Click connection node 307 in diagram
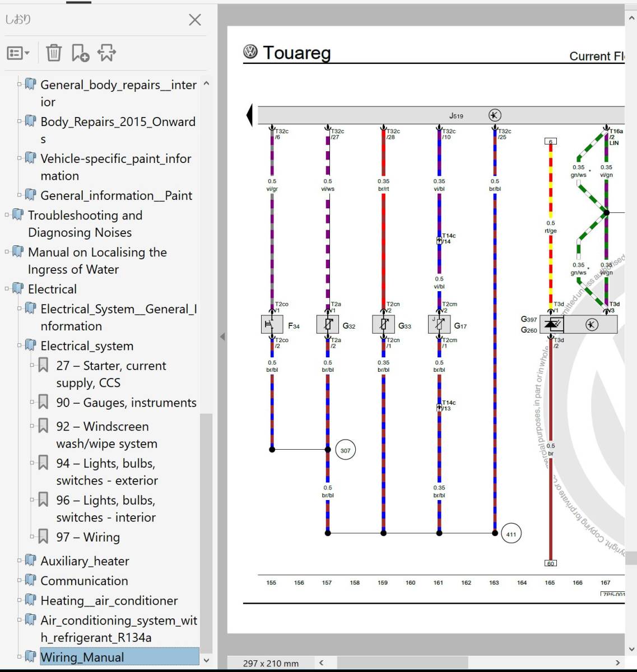637x672 pixels. point(345,450)
